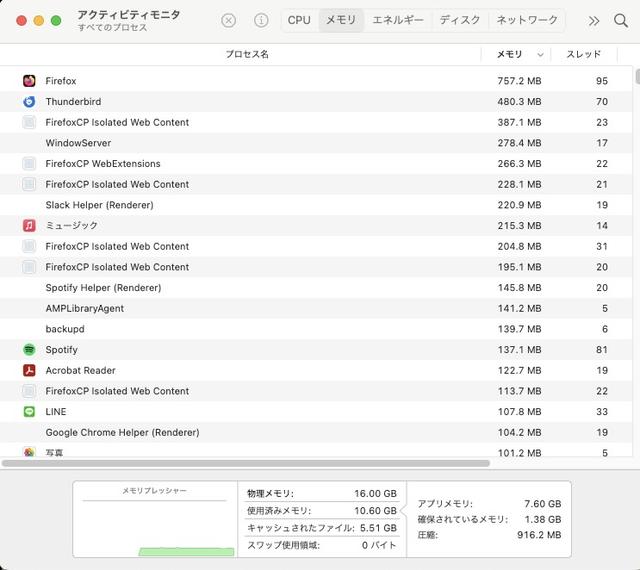Viewport: 640px width, 570px height.
Task: Select the Spotify Helper (Renderer) row
Action: point(316,287)
